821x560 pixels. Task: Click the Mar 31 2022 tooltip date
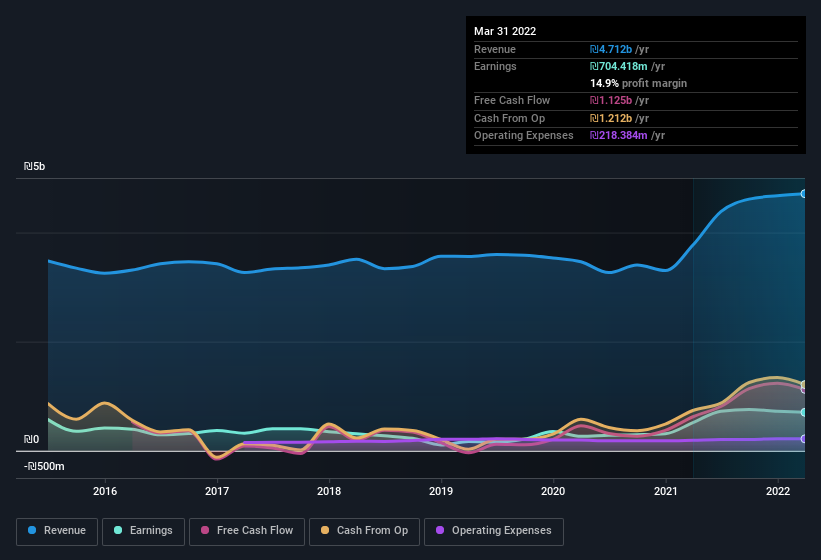coord(505,31)
